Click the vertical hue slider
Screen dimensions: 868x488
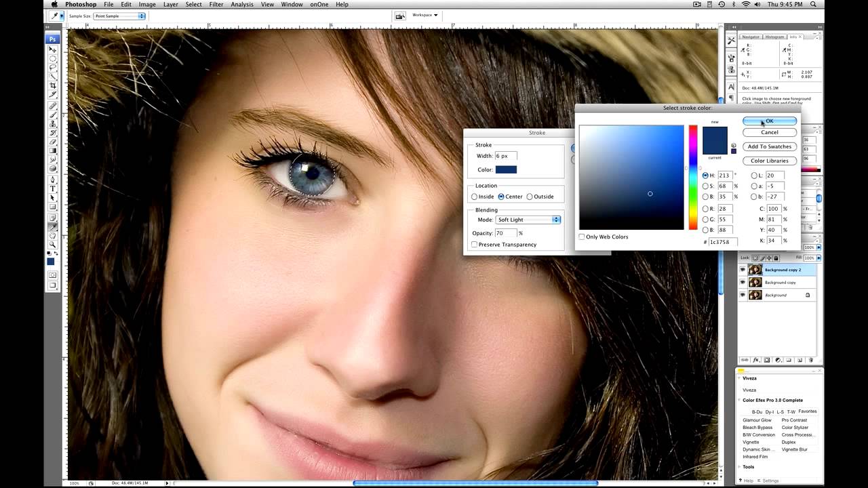[x=693, y=178]
